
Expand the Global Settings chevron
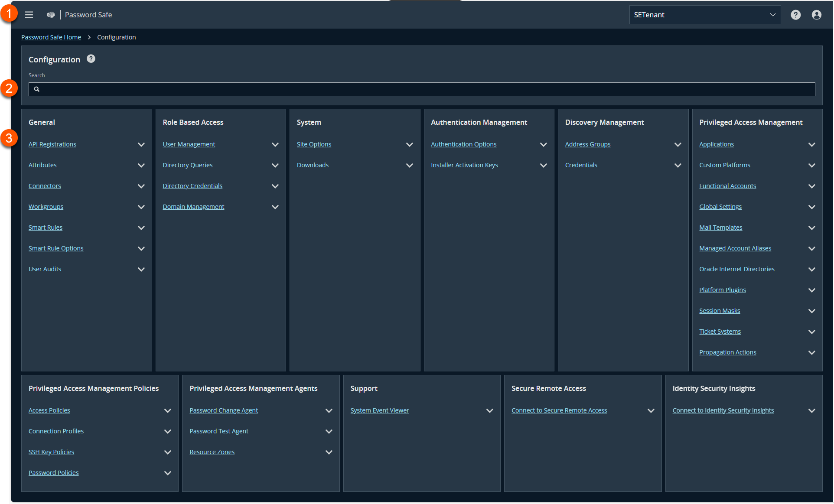pos(811,207)
